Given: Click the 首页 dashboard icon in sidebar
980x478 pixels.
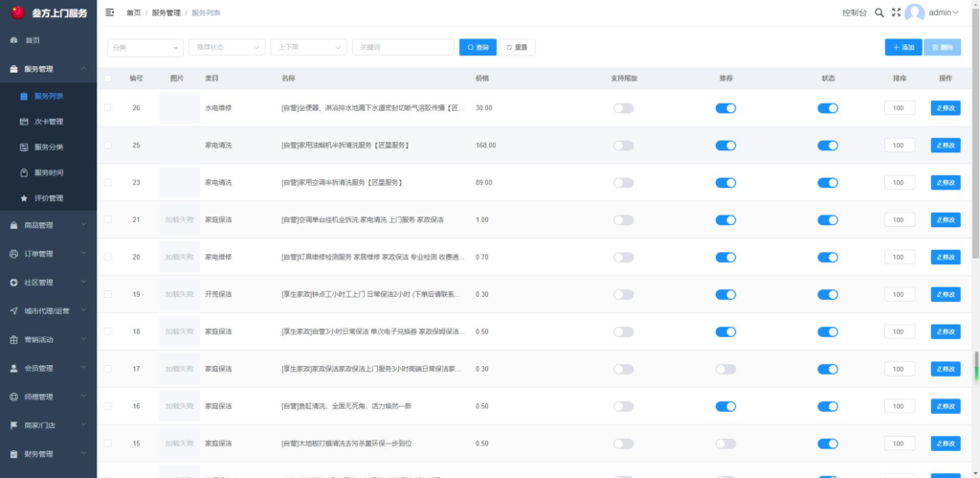Looking at the screenshot, I should click(13, 40).
